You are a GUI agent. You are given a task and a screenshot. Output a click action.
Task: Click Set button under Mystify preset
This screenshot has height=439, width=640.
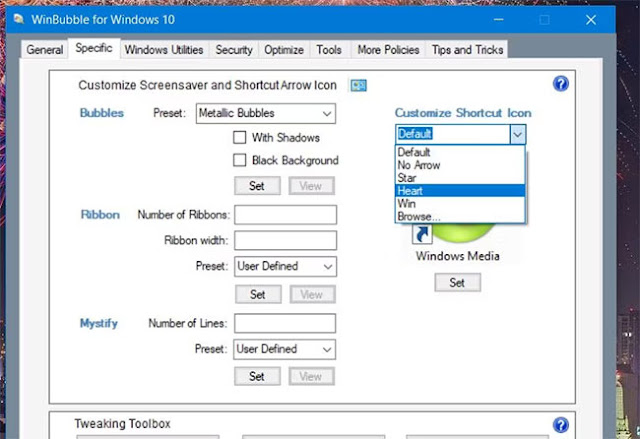click(257, 377)
